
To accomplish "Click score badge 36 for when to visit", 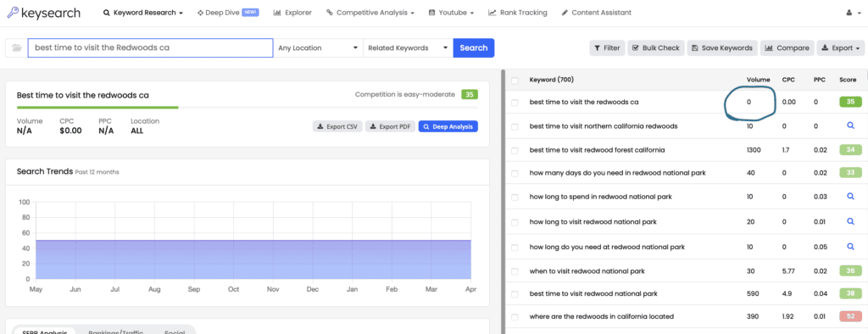I will click(850, 271).
